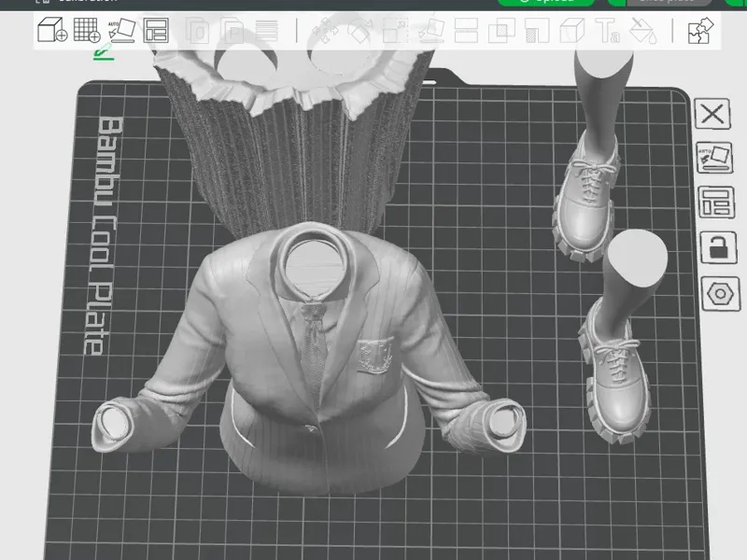Auto orient objects on this plate

click(714, 158)
